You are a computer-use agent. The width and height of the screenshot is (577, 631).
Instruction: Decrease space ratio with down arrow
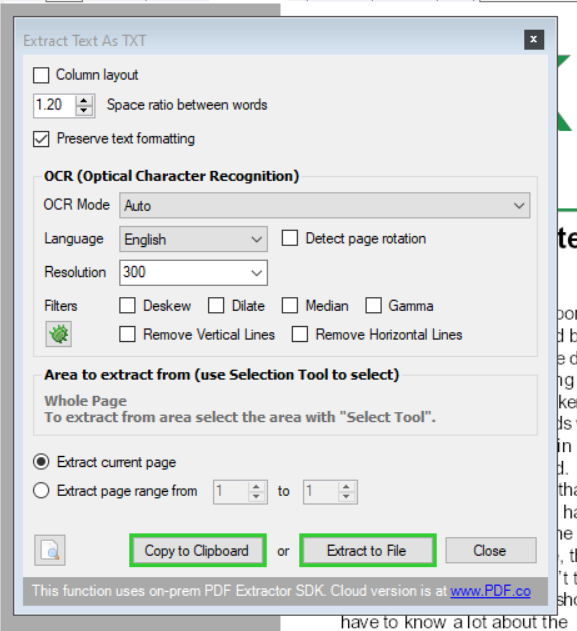click(84, 111)
